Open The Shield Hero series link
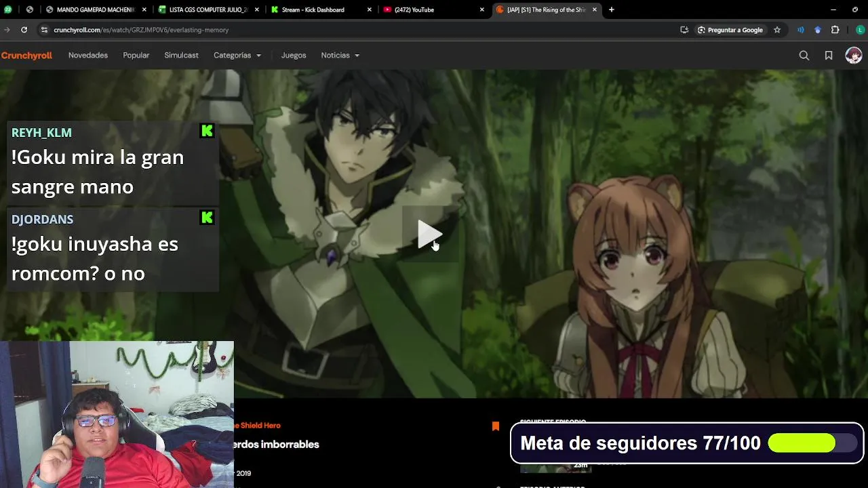 click(x=257, y=426)
